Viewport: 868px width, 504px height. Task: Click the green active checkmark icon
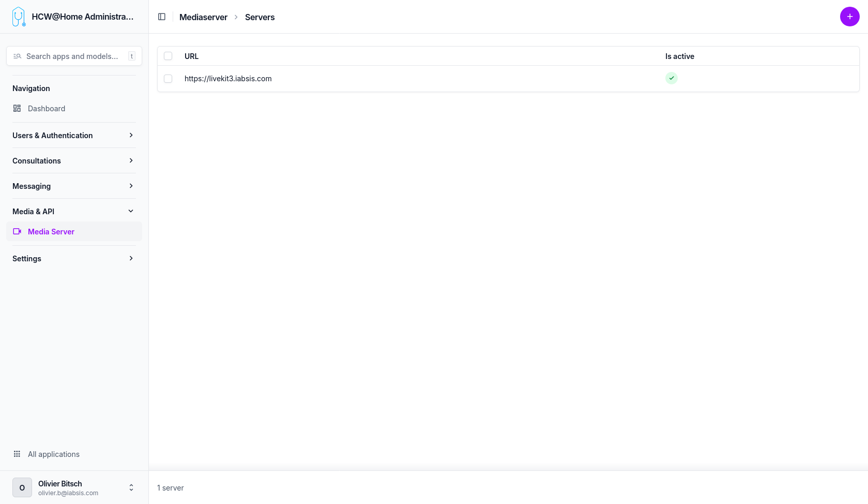coord(671,78)
